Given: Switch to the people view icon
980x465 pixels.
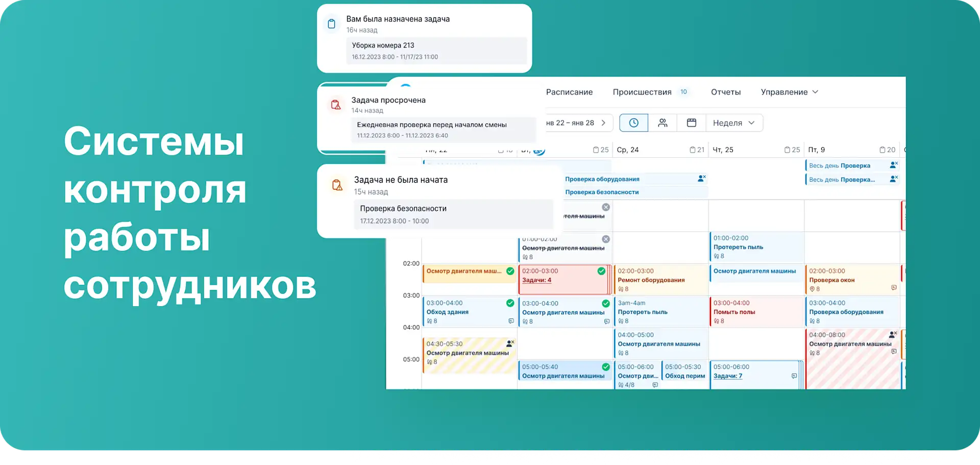Looking at the screenshot, I should point(662,123).
